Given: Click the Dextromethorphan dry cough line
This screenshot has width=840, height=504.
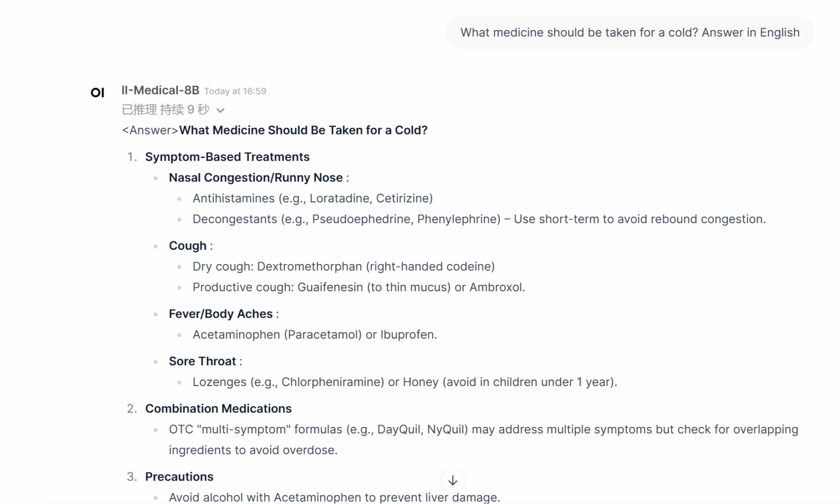Looking at the screenshot, I should (343, 267).
